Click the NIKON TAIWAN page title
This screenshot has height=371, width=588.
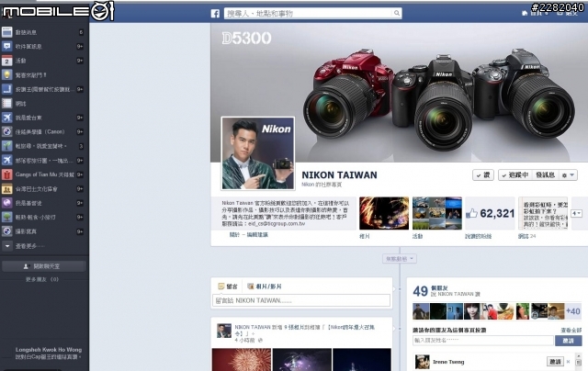(x=339, y=175)
